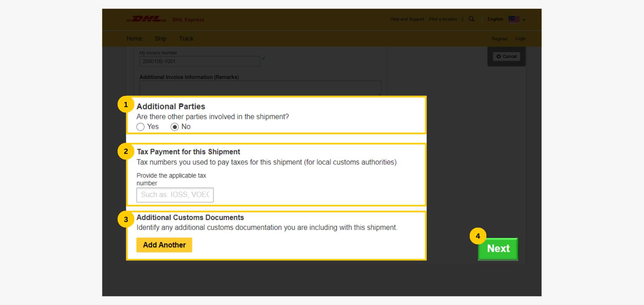The height and width of the screenshot is (305, 644).
Task: Click the Cancel button
Action: 507,57
